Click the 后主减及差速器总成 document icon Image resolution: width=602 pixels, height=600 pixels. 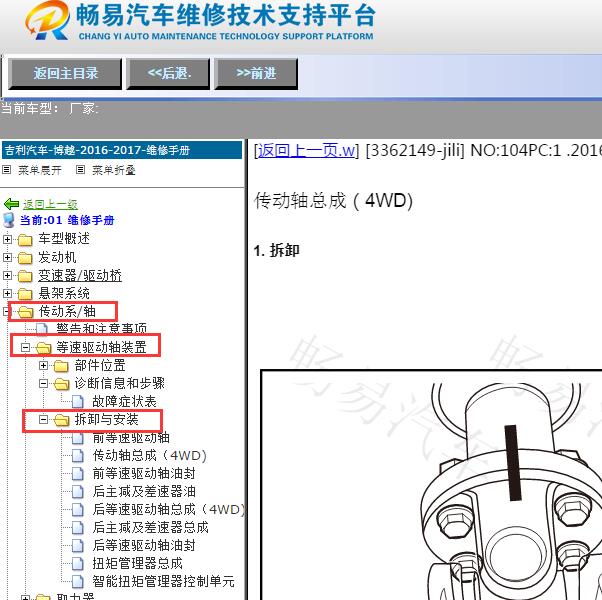tap(78, 527)
